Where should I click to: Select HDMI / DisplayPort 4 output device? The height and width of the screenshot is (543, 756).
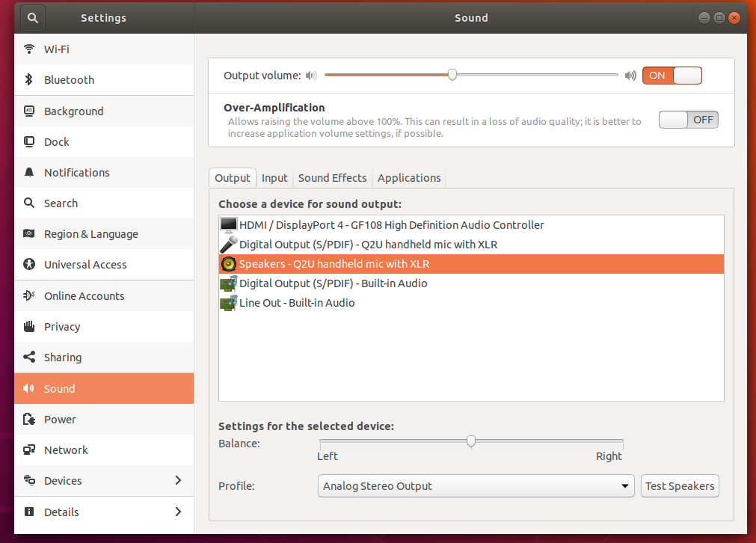pyautogui.click(x=391, y=225)
